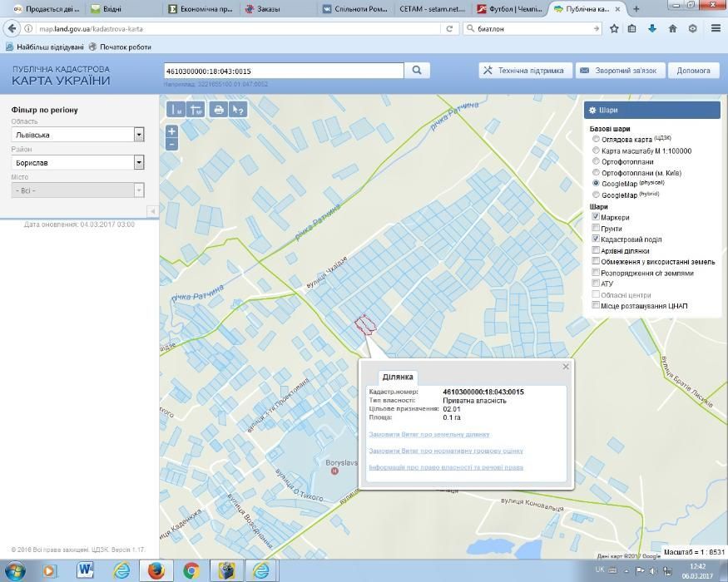Image resolution: width=728 pixels, height=582 pixels.
Task: Select the Ортофотоплани base layer
Action: click(x=597, y=161)
